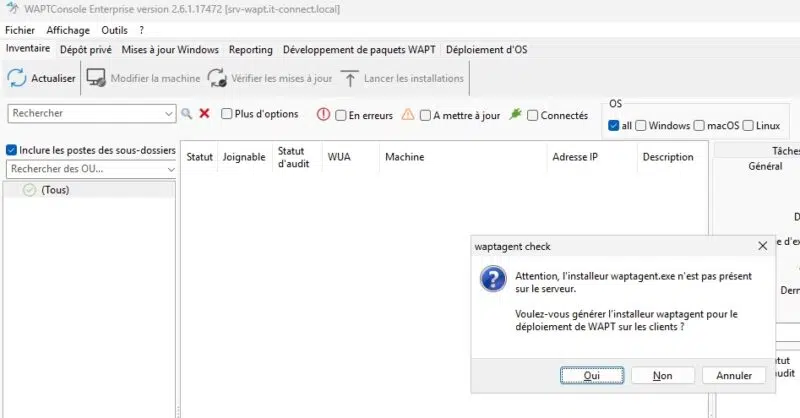800x418 pixels.
Task: Open the Rechercher des OU dropdown arrow
Action: coord(171,169)
